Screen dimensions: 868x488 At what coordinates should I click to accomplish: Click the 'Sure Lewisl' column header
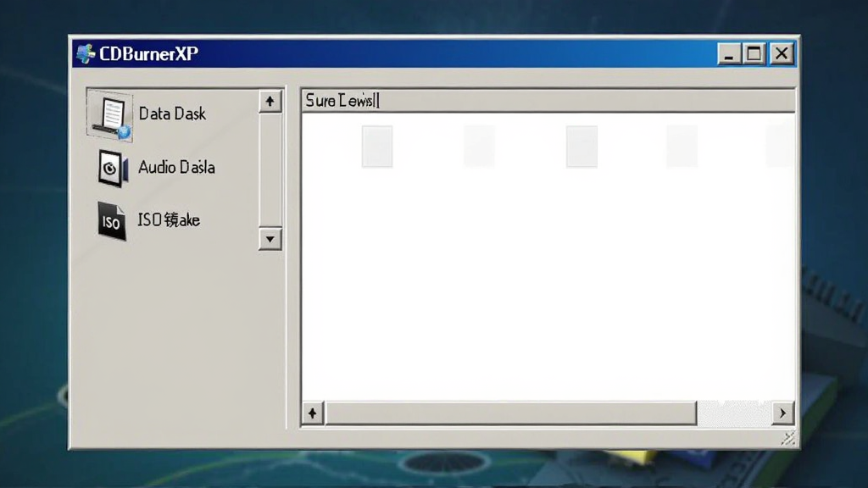(x=548, y=100)
